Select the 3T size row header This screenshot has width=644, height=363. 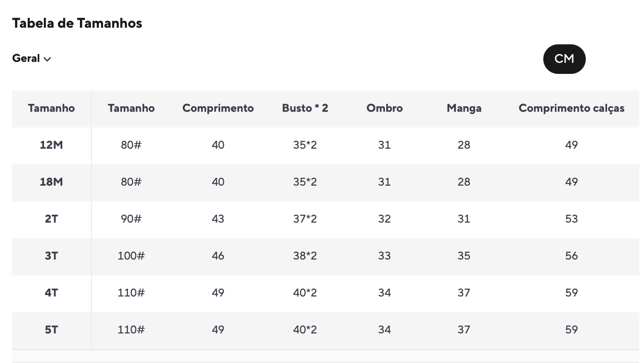51,256
